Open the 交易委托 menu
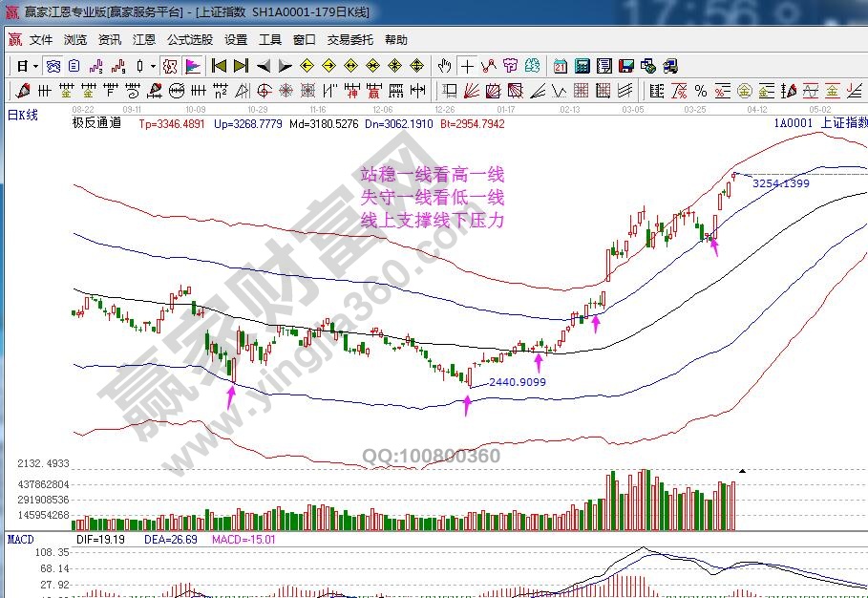The width and height of the screenshot is (868, 598). click(350, 40)
